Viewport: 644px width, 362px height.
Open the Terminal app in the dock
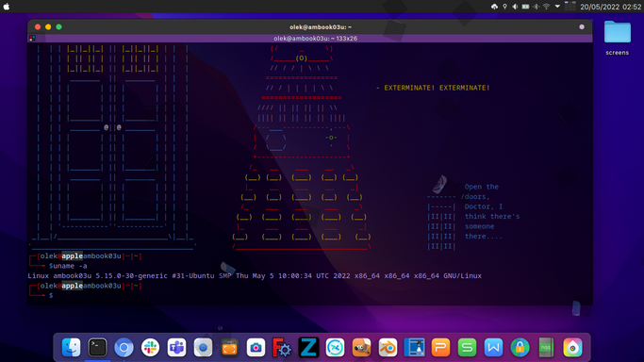coord(97,348)
